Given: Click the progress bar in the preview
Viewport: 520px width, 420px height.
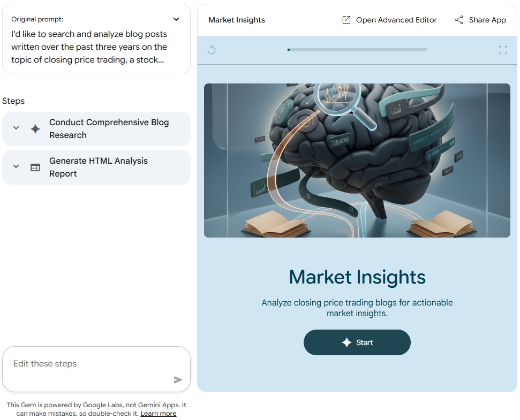Looking at the screenshot, I should (357, 50).
